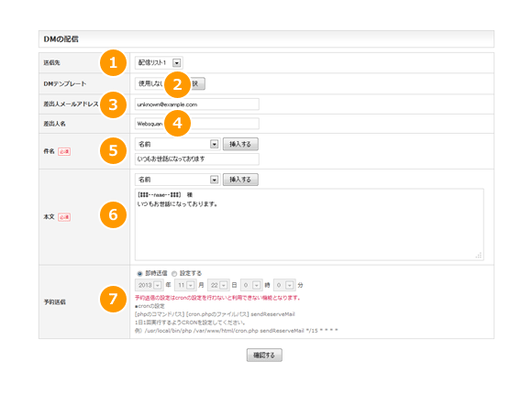
Task: Click the orange number 4 marker
Action: point(177,123)
